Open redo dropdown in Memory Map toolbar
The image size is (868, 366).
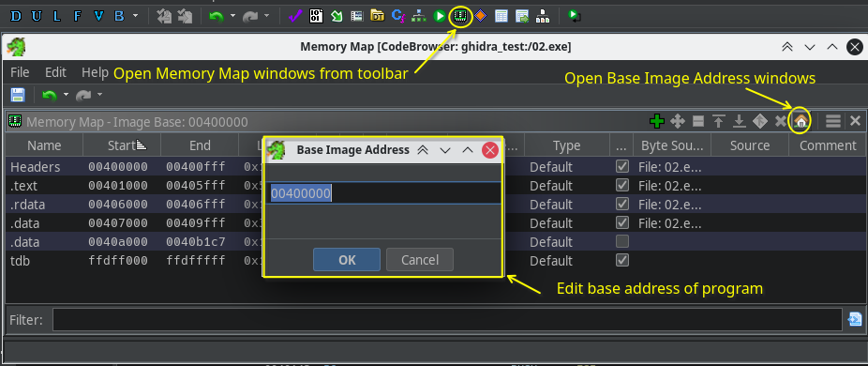100,95
